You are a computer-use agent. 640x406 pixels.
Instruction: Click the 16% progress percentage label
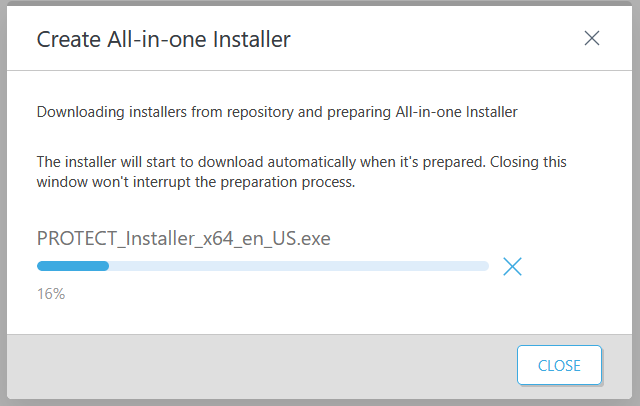coord(51,294)
